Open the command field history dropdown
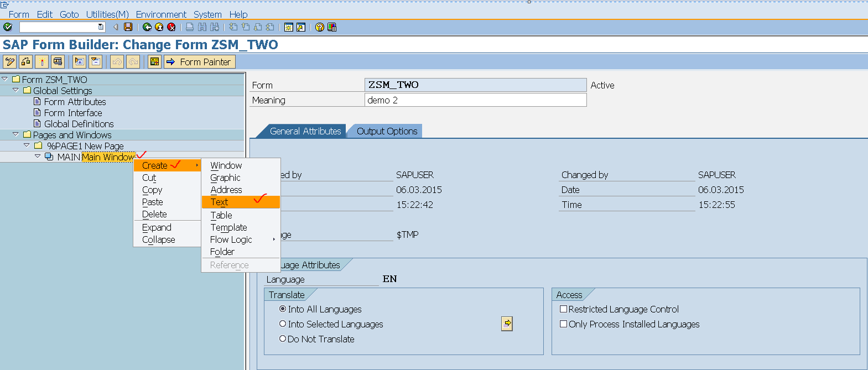868x370 pixels. coord(101,27)
